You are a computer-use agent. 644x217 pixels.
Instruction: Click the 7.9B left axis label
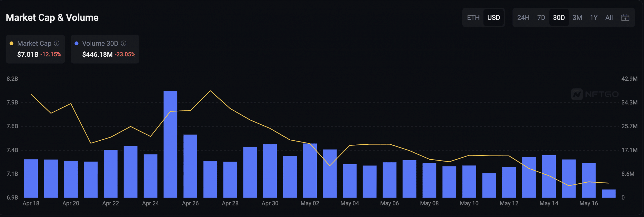coord(12,102)
